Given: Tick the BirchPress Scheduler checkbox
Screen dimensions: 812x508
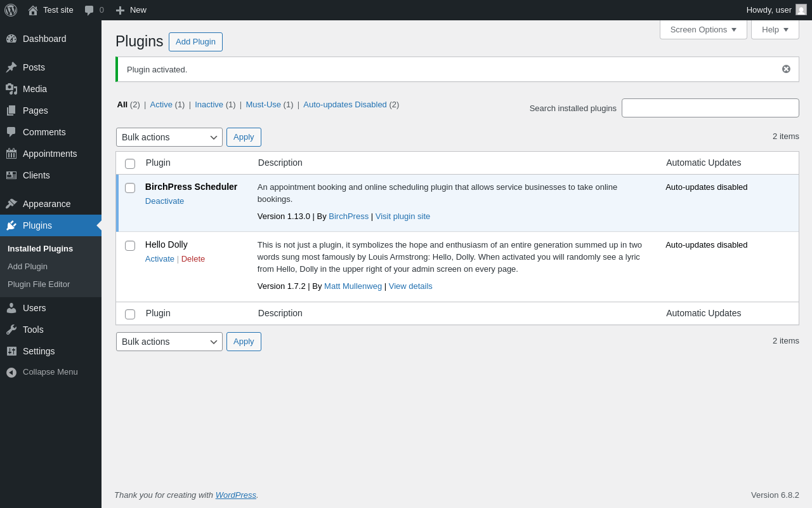Looking at the screenshot, I should (x=130, y=188).
